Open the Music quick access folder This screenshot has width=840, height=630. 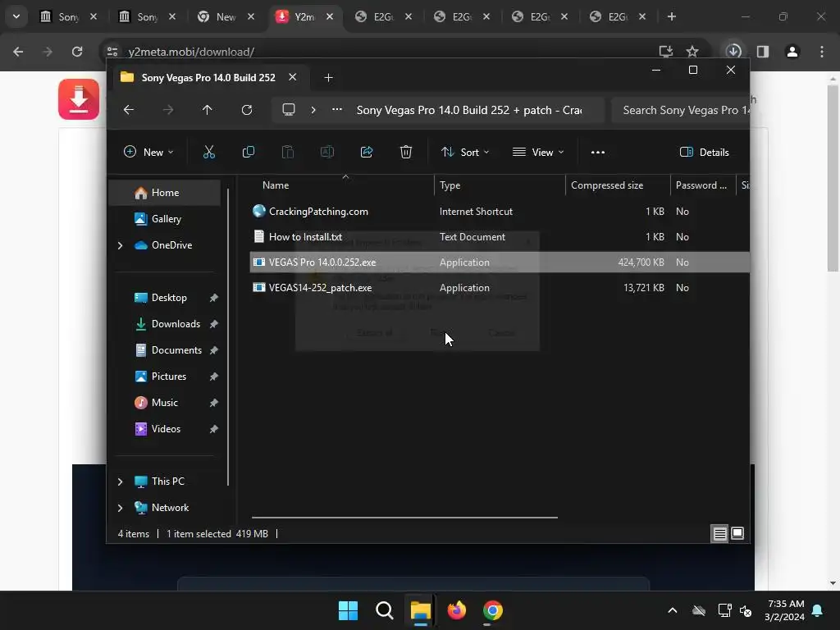tap(164, 403)
